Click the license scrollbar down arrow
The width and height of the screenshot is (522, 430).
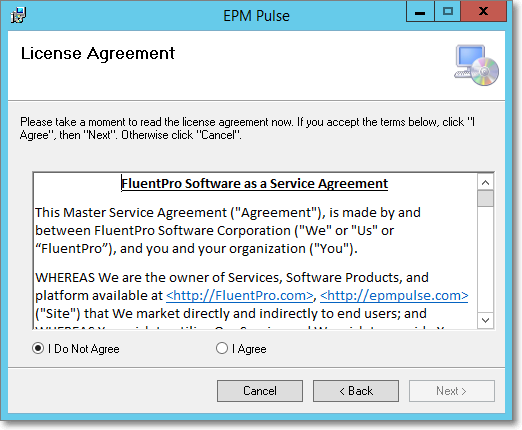(485, 320)
